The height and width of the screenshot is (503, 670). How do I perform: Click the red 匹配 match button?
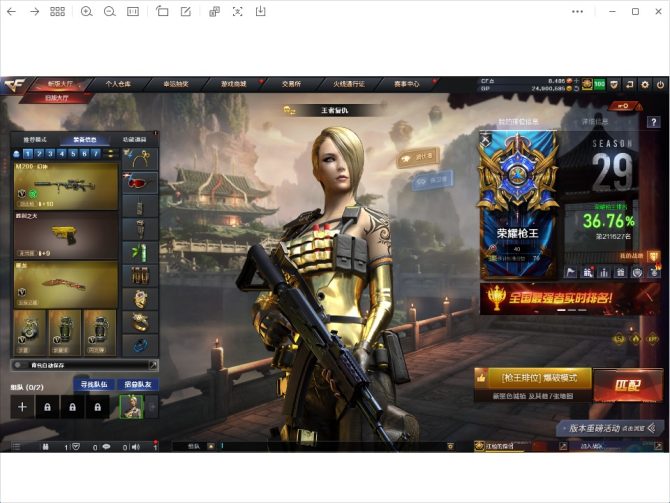tap(628, 385)
